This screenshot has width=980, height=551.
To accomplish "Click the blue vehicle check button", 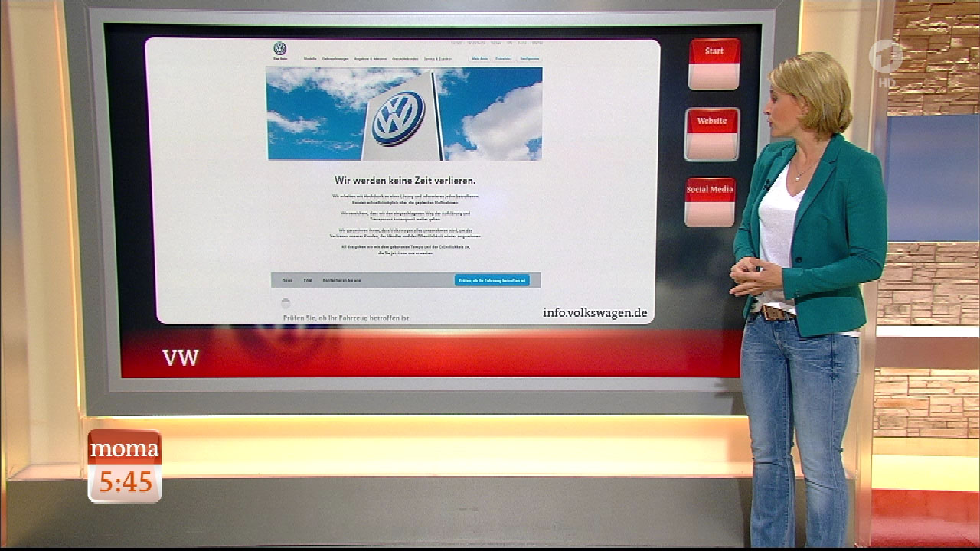I will pos(492,280).
